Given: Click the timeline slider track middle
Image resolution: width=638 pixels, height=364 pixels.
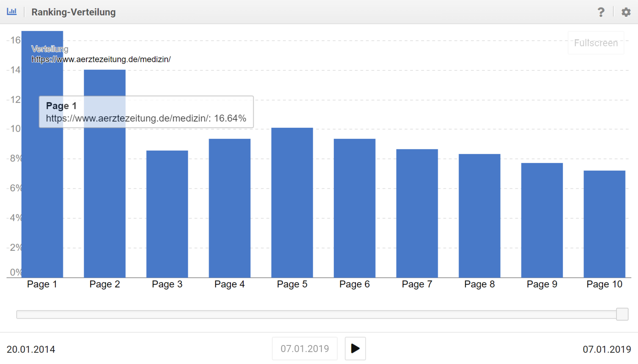Looking at the screenshot, I should pyautogui.click(x=316, y=314).
